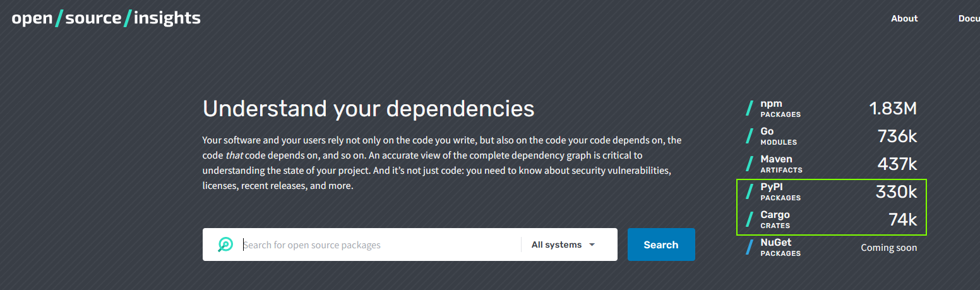Image resolution: width=980 pixels, height=290 pixels.
Task: Open the About page
Action: 904,18
